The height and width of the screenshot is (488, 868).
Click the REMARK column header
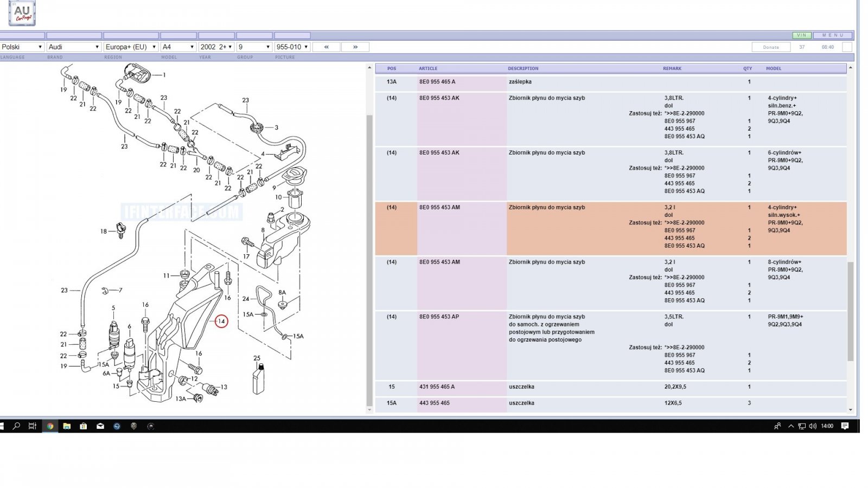[x=672, y=68]
